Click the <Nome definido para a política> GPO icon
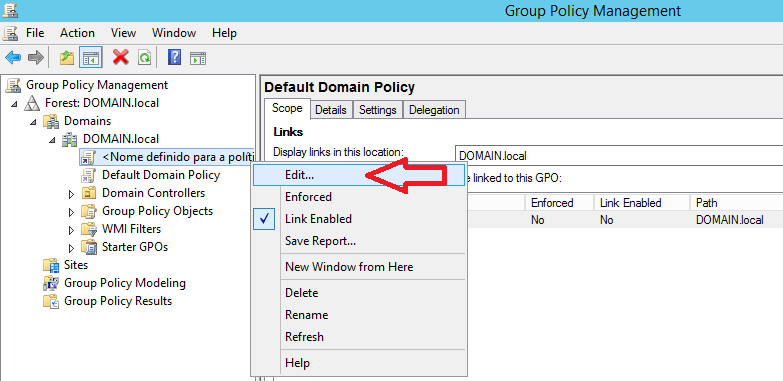Screen dimensions: 783x381 click(x=88, y=157)
